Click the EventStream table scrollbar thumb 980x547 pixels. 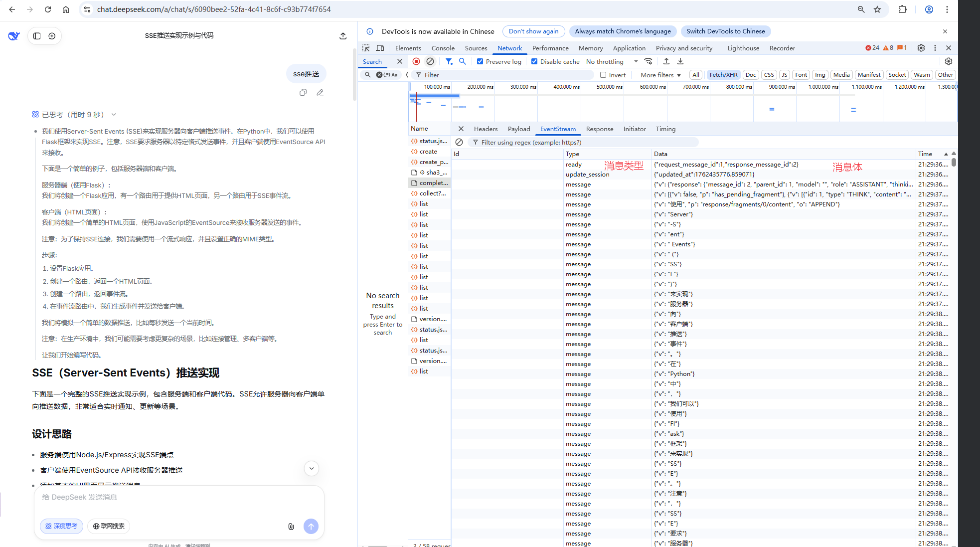(954, 162)
